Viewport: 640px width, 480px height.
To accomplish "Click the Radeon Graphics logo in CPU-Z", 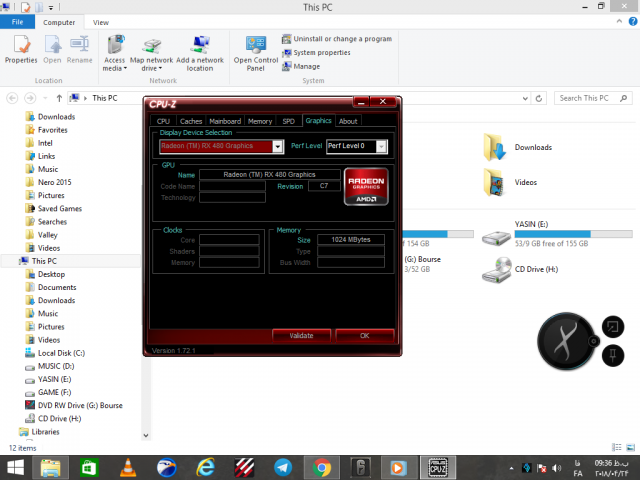I will (365, 187).
